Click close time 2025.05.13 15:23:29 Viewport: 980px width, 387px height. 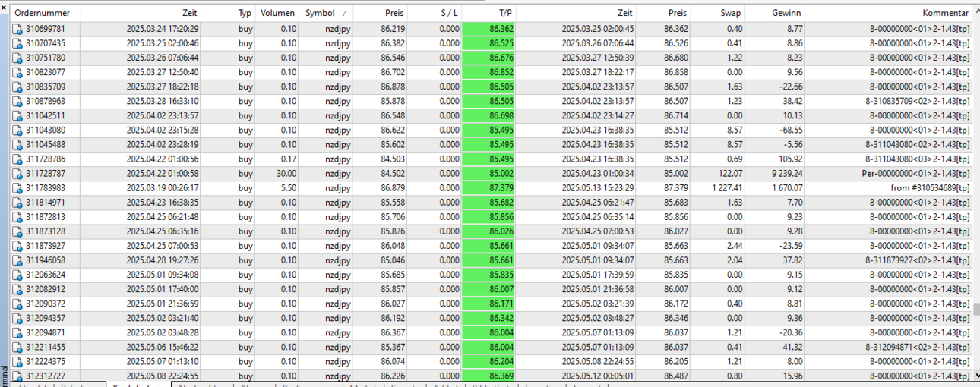[597, 187]
